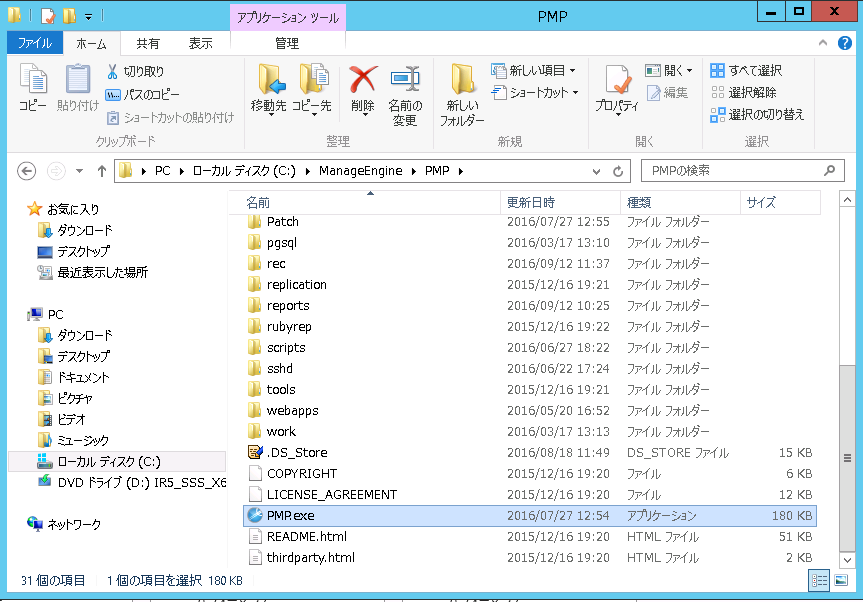Image resolution: width=863 pixels, height=602 pixels.
Task: Click Properties quick access toolbar icon
Action: 48,16
